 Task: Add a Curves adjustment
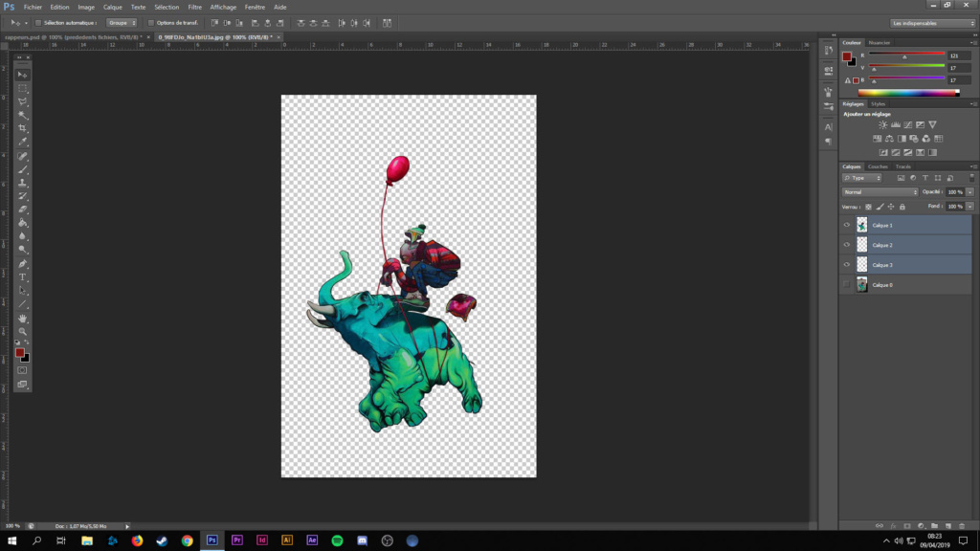(x=908, y=125)
